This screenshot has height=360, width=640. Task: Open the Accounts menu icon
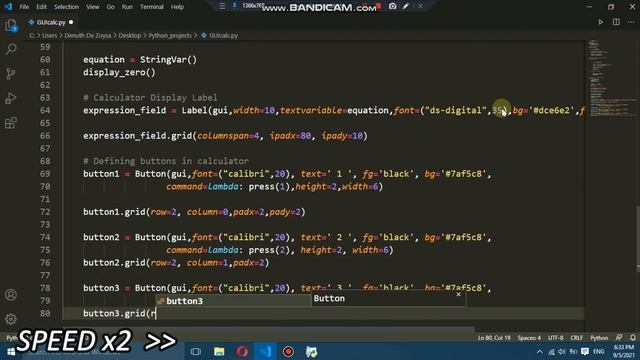pos(11,295)
